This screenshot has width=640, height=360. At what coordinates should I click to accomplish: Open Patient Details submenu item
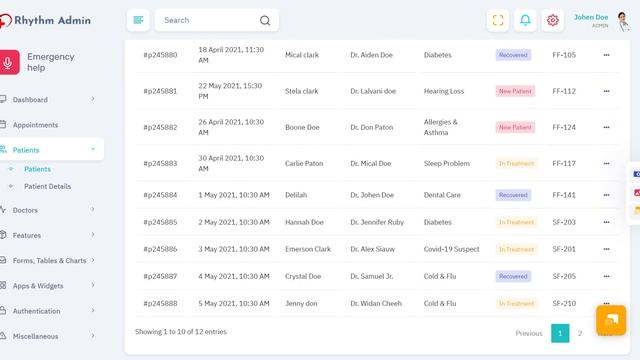coord(47,186)
